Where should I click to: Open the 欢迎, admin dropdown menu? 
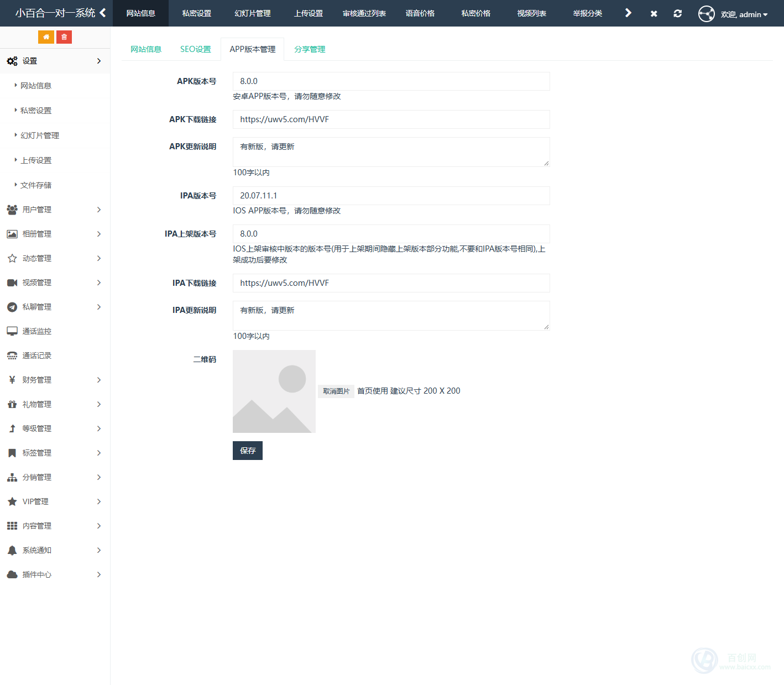pyautogui.click(x=744, y=14)
